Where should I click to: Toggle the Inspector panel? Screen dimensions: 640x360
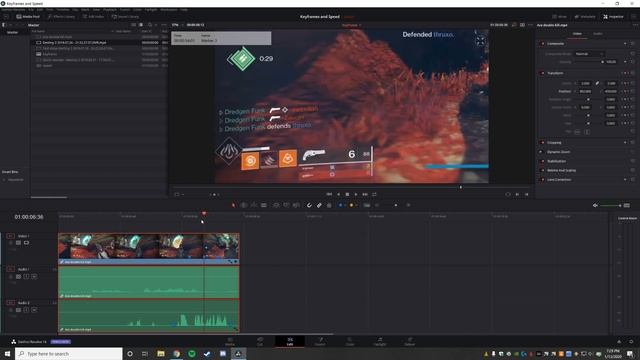coord(613,17)
